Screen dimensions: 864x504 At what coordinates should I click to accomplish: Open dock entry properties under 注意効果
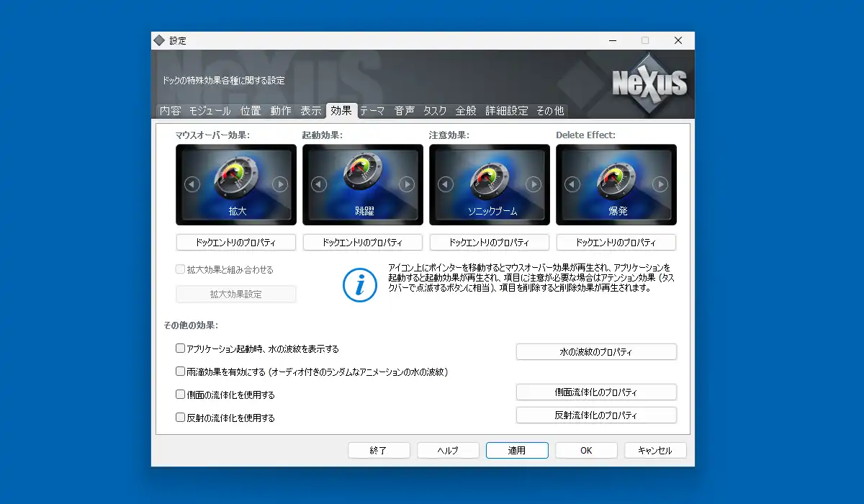(490, 242)
